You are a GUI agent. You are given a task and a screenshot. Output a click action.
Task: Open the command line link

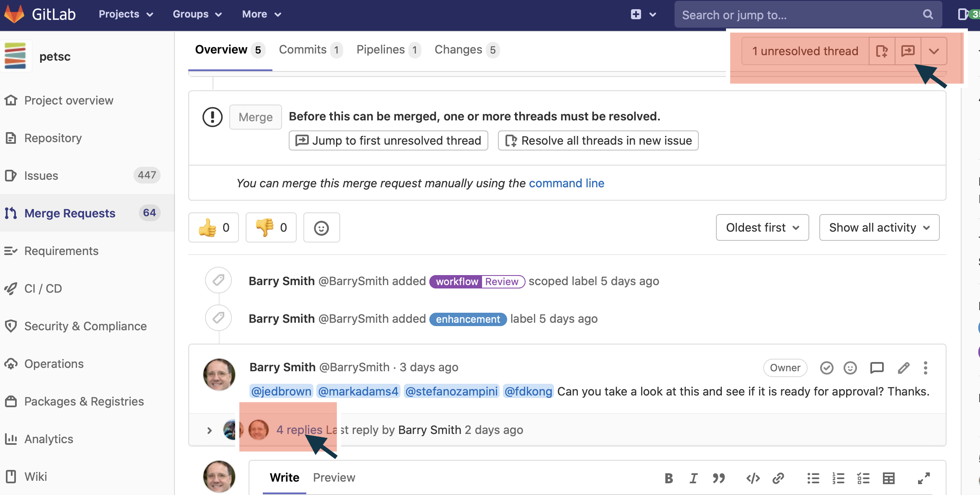tap(567, 183)
